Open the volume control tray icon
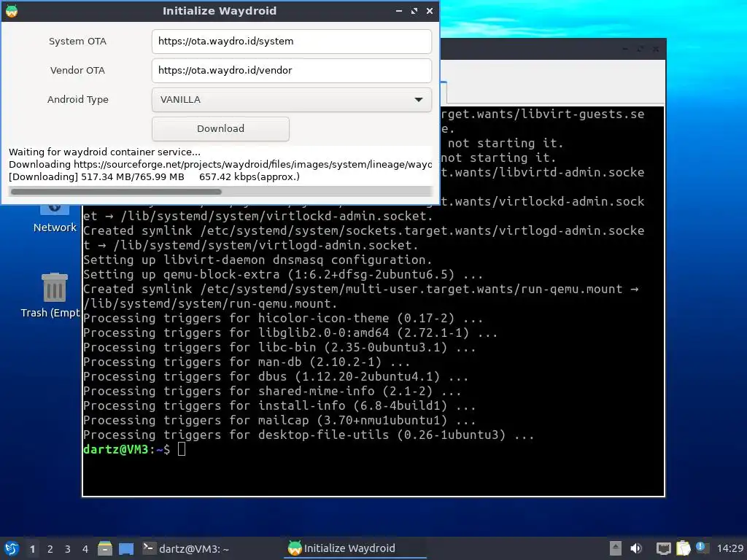This screenshot has width=747, height=560. click(636, 548)
